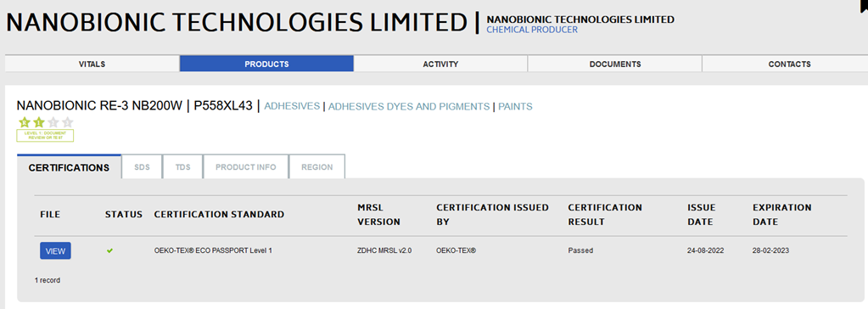Image resolution: width=868 pixels, height=309 pixels.
Task: Follow the ADHESIVES category link
Action: [292, 106]
